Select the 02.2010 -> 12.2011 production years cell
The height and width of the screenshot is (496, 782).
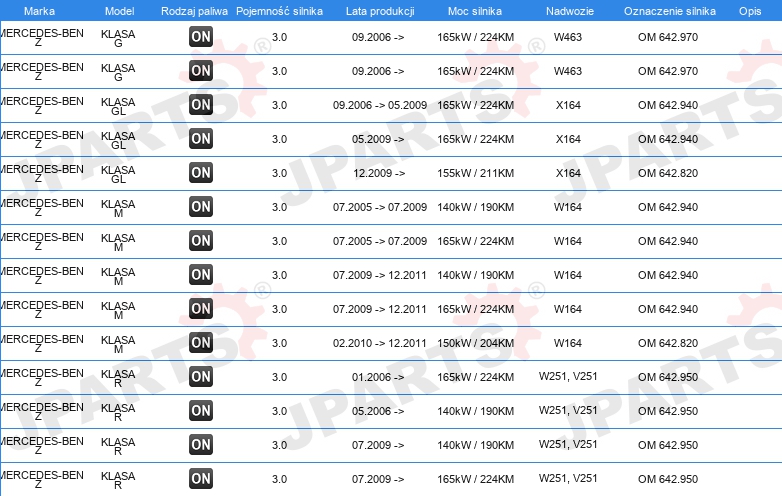point(380,343)
